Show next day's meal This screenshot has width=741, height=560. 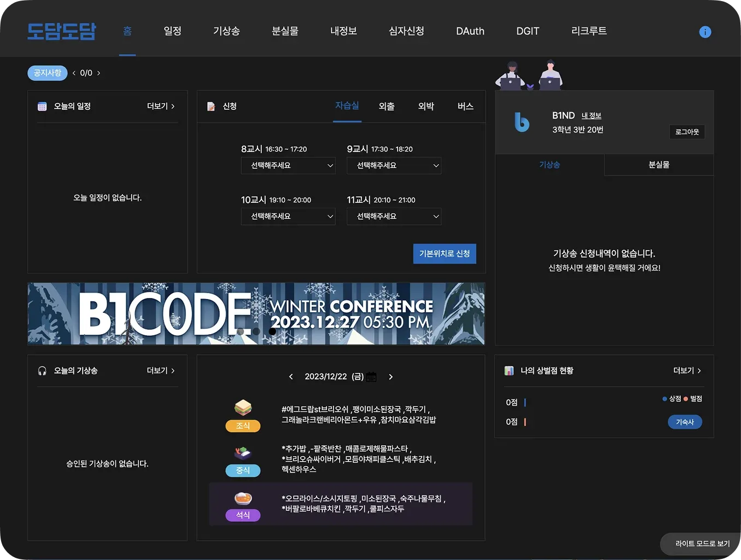point(390,377)
